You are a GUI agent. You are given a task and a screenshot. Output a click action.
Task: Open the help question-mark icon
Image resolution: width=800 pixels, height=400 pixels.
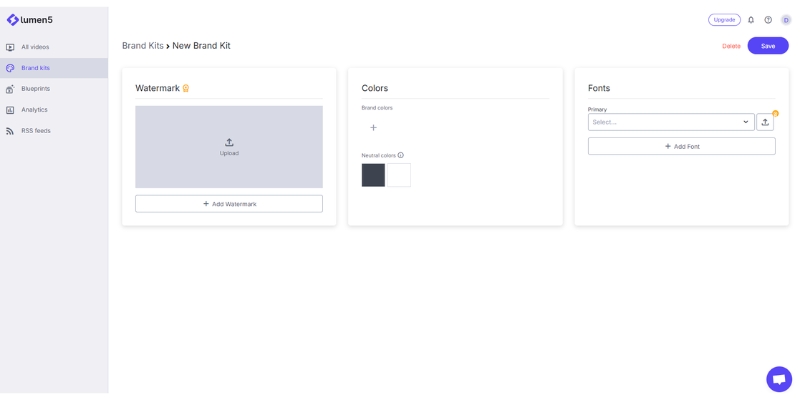(x=768, y=20)
